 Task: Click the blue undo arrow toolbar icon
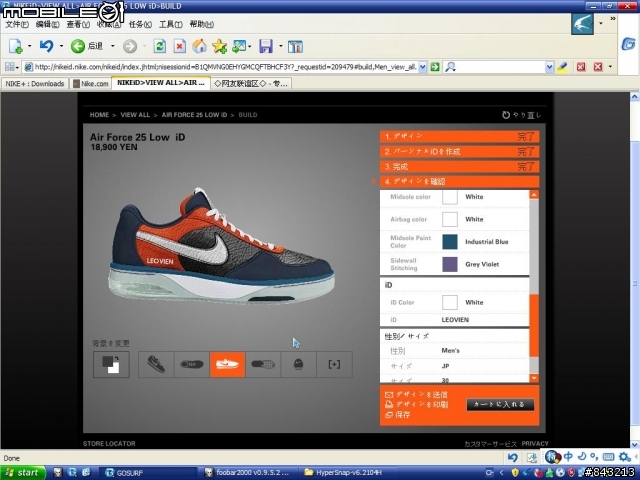coord(46,46)
